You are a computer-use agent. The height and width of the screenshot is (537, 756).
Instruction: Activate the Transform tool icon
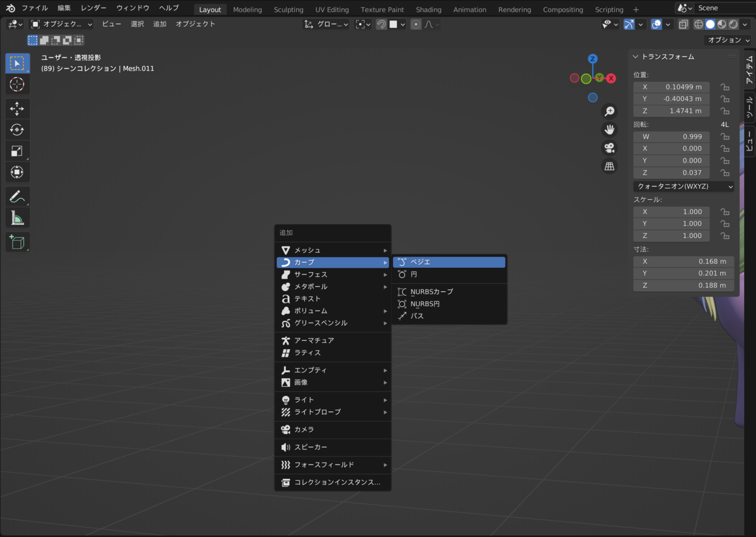pyautogui.click(x=17, y=172)
